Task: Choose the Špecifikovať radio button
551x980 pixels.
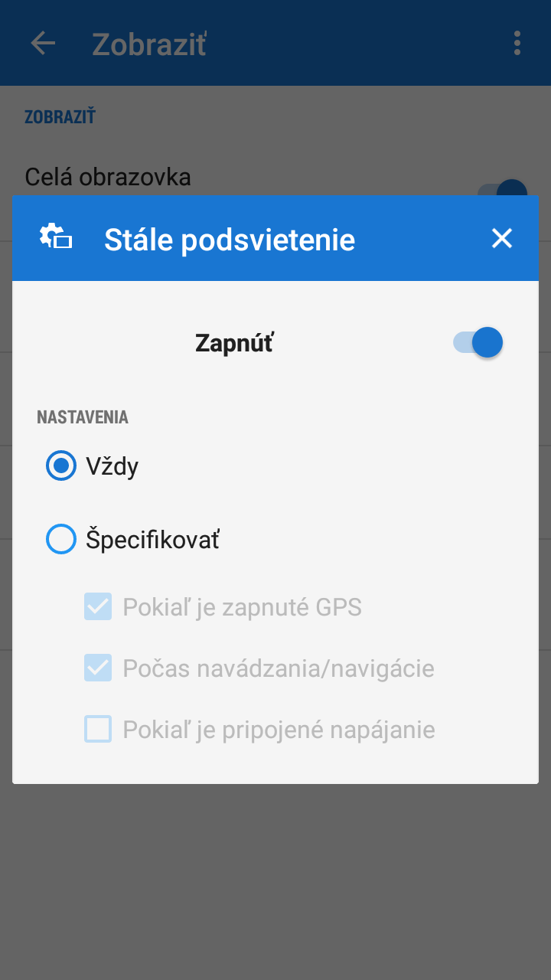Action: pyautogui.click(x=61, y=539)
